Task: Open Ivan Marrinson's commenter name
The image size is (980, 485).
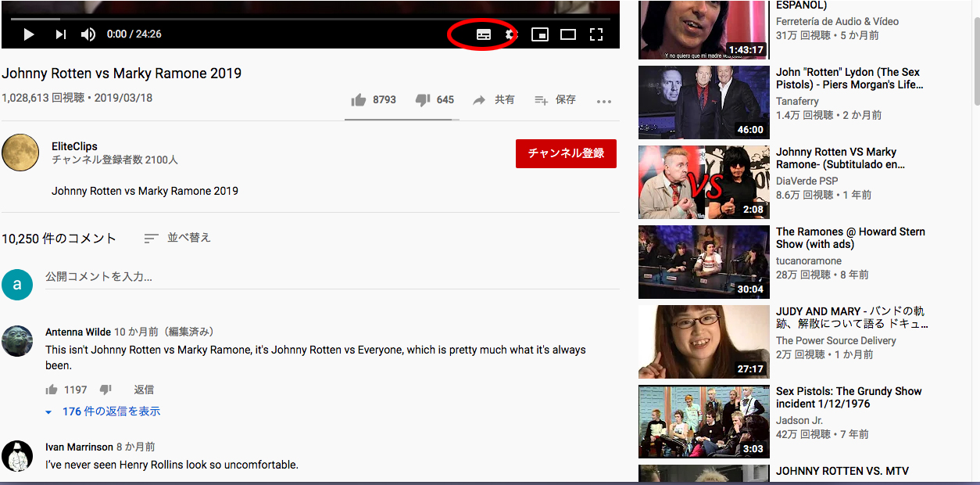Action: tap(79, 447)
